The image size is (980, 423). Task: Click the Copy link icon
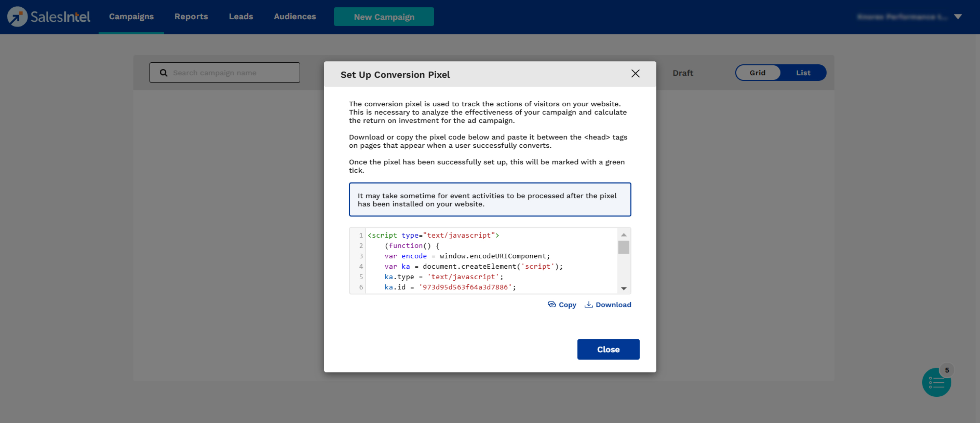pos(552,305)
